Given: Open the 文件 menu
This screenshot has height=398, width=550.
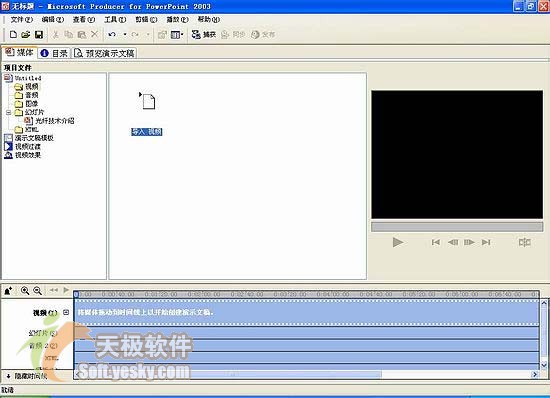Looking at the screenshot, I should [x=21, y=20].
